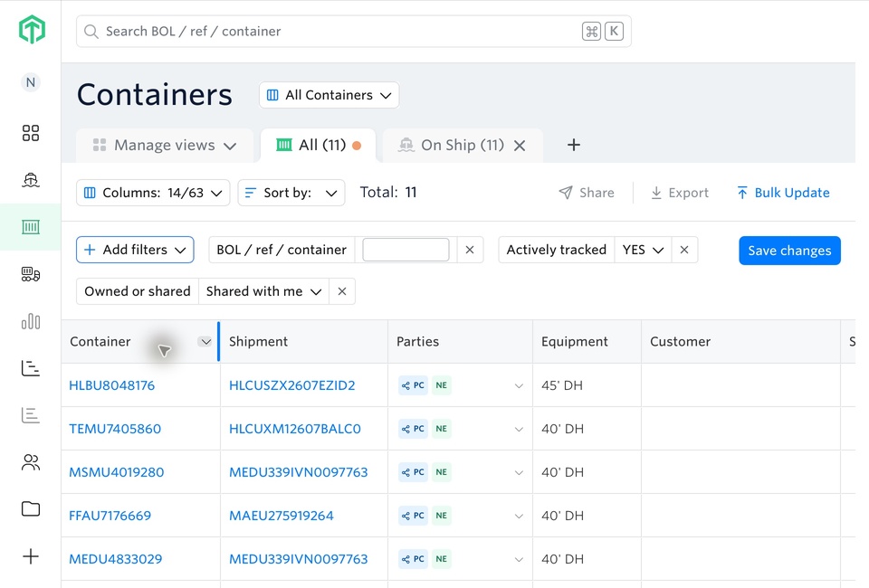The image size is (869, 588).
Task: Click the Save changes button
Action: 789,251
